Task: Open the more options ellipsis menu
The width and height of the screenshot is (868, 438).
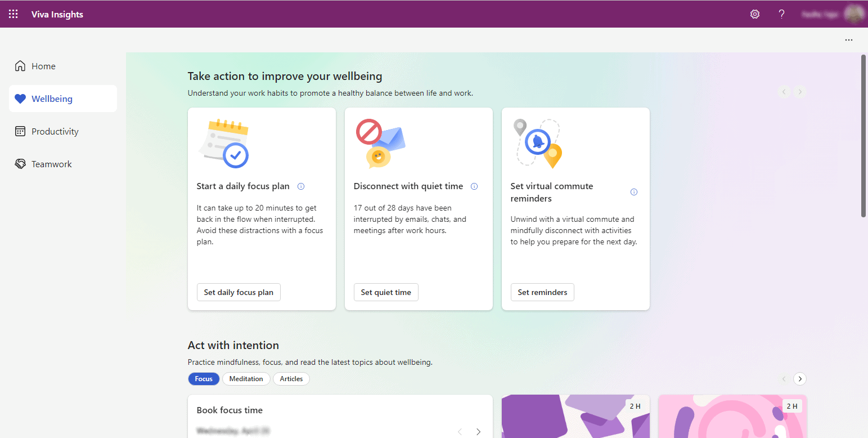Action: (848, 40)
